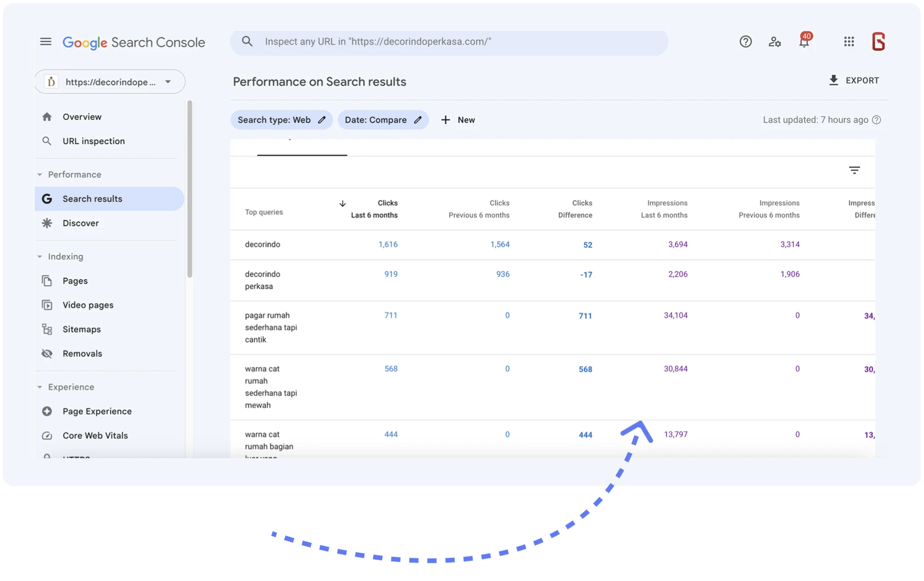Click impressions value 30,844
The image size is (924, 581).
click(676, 369)
